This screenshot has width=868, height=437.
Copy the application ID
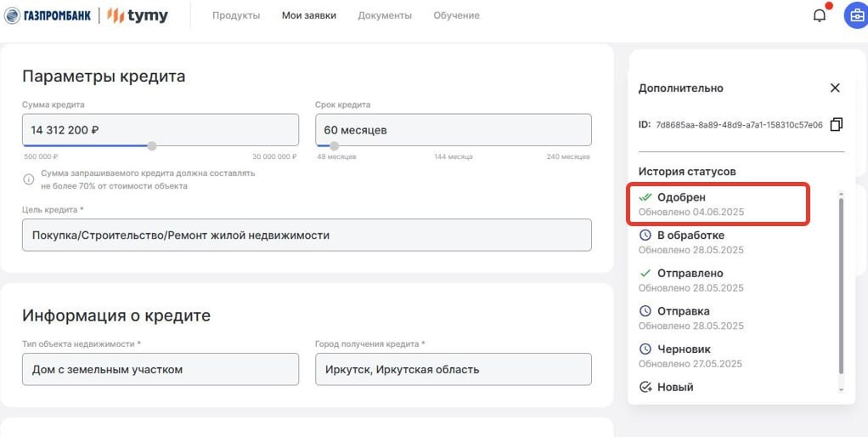[x=836, y=124]
